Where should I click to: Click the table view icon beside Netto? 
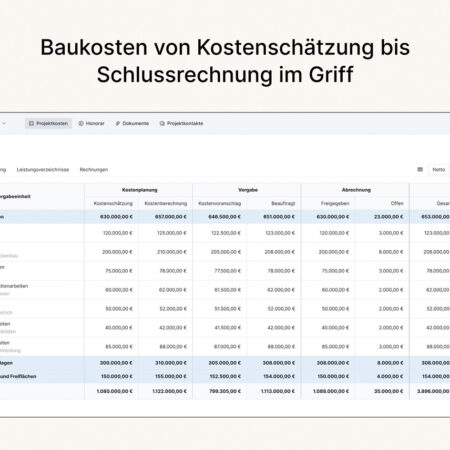coord(420,169)
